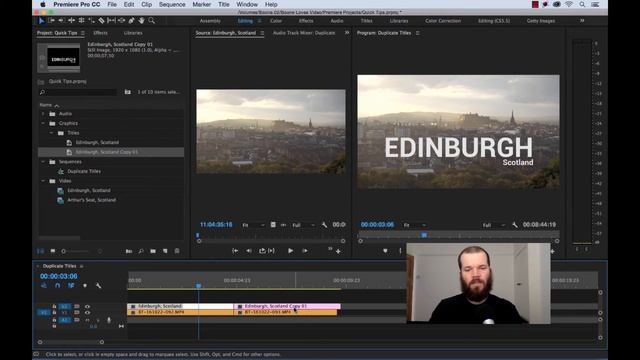Screen dimensions: 640x360
Task: Toggle nest sequence insert mode button
Action: (x=44, y=286)
